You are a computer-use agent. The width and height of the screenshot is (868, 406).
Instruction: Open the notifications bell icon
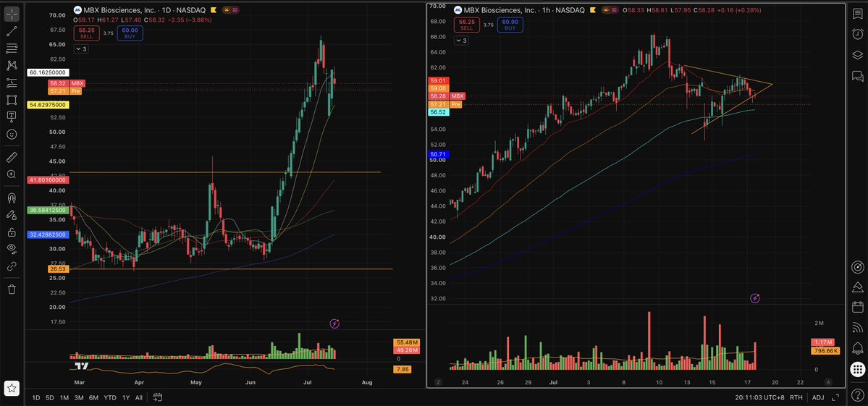[x=857, y=348]
